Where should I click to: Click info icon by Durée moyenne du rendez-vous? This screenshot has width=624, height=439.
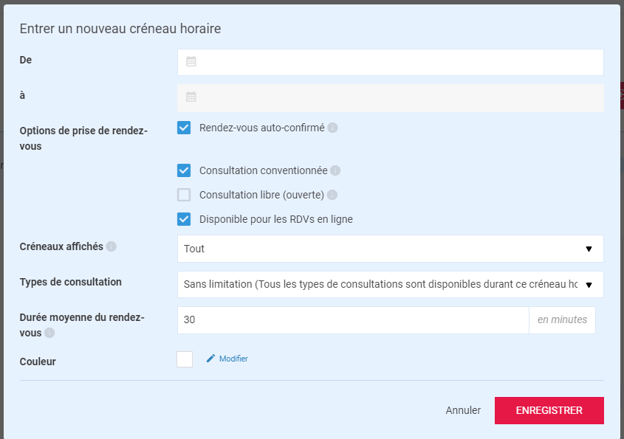pos(49,333)
